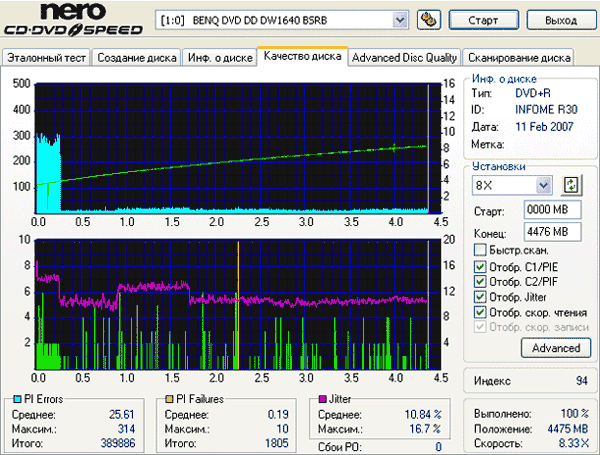This screenshot has height=455, width=600.
Task: Click the PI Errors maximum 314
Action: point(126,429)
